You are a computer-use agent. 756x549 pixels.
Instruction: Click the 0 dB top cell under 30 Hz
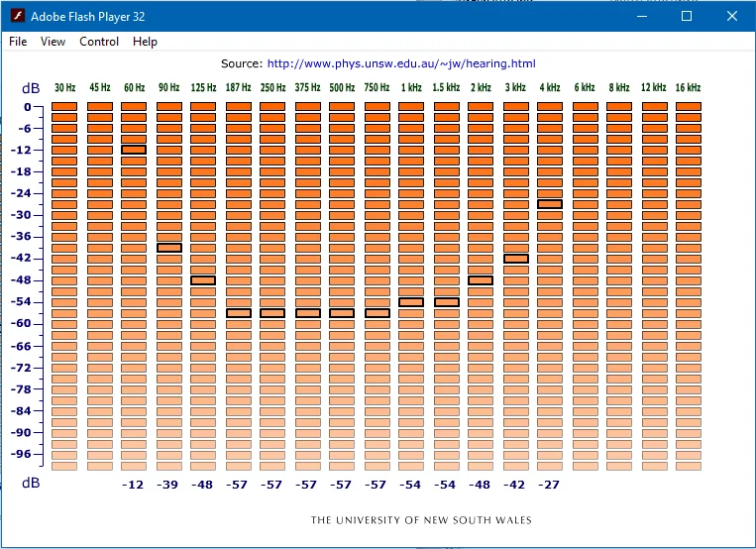pyautogui.click(x=64, y=106)
